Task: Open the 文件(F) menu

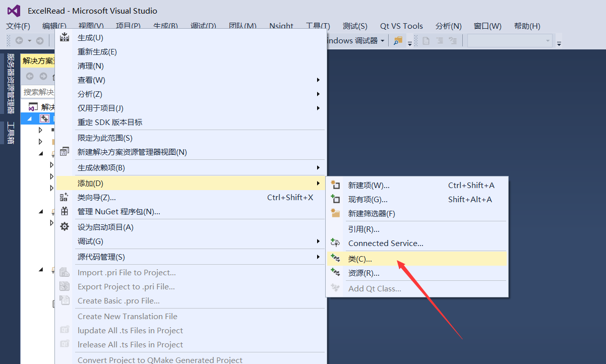Action: click(x=18, y=26)
